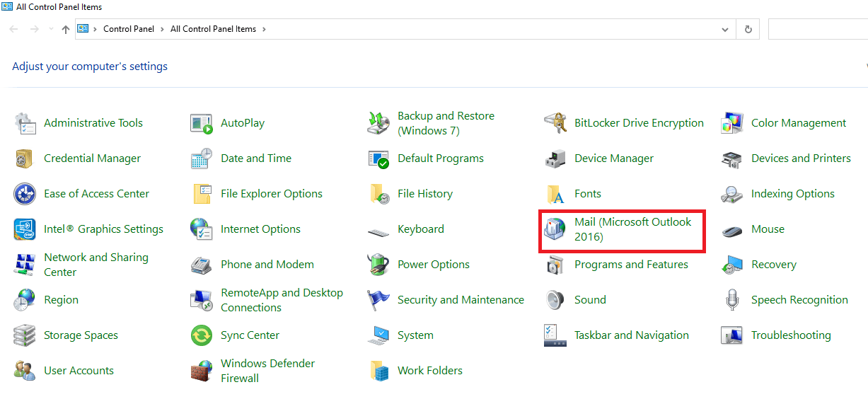Expand chevron after All Control Panel Items
The width and height of the screenshot is (868, 404).
[x=264, y=30]
